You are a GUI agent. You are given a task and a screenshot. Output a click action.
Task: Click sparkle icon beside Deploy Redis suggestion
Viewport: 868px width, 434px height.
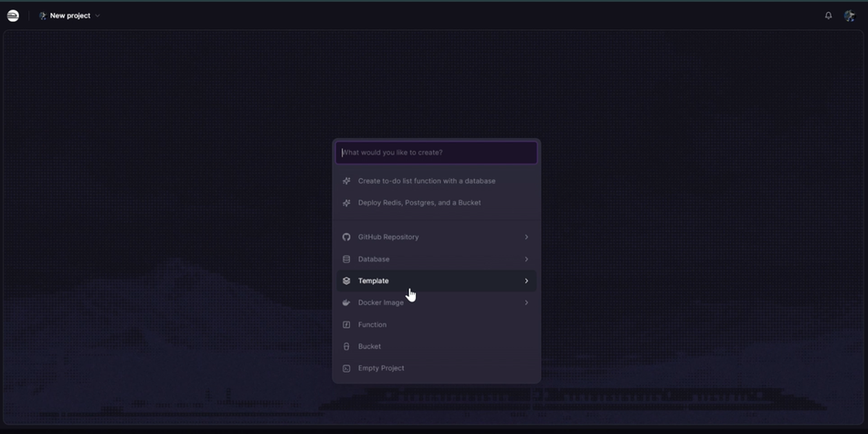(346, 203)
